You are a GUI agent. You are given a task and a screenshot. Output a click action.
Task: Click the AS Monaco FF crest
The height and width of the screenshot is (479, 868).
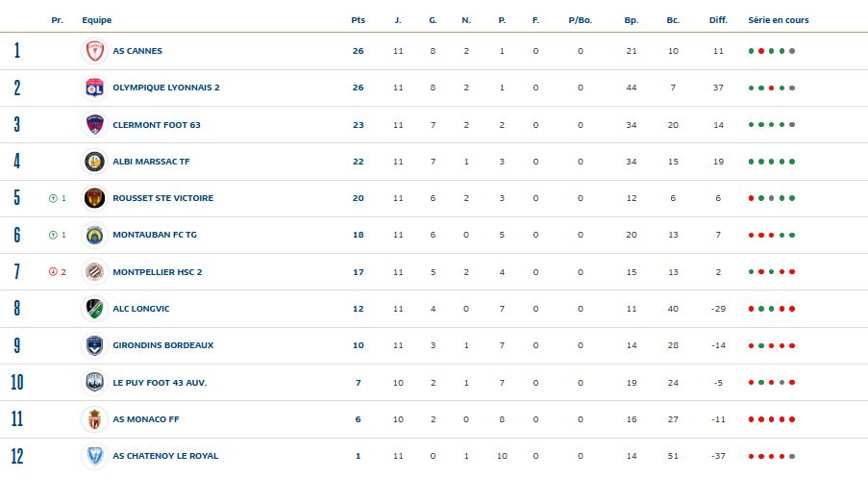(94, 419)
